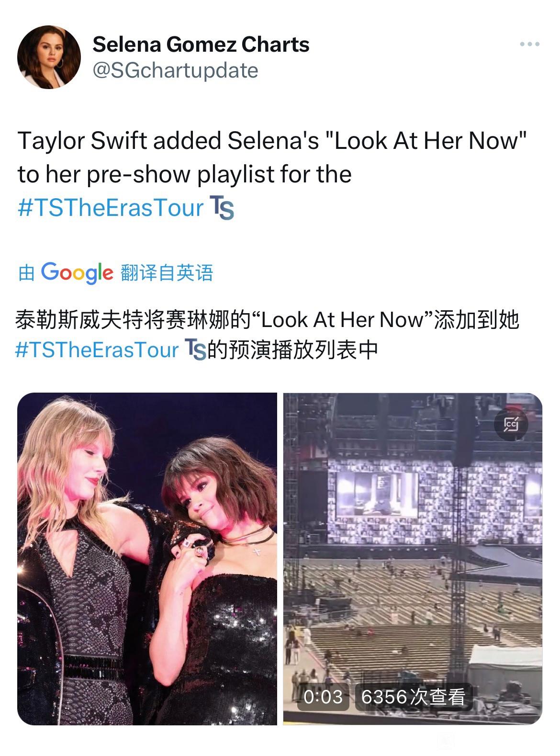Open the @SGchartupdate handle
The height and width of the screenshot is (756, 560).
coord(176,70)
